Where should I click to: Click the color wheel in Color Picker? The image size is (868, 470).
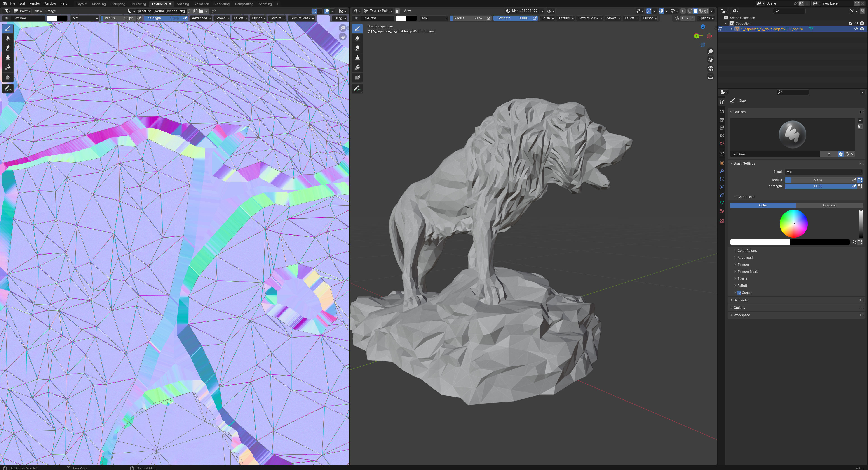793,224
